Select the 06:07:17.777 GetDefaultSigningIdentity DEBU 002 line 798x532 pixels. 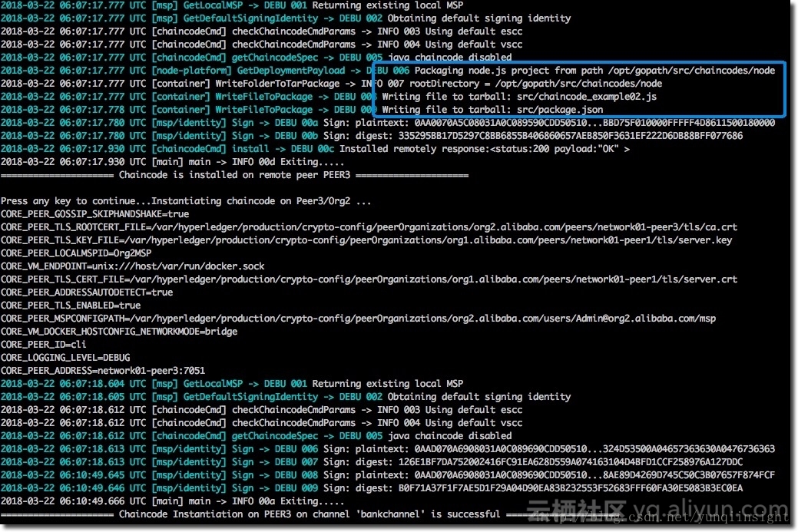[286, 18]
